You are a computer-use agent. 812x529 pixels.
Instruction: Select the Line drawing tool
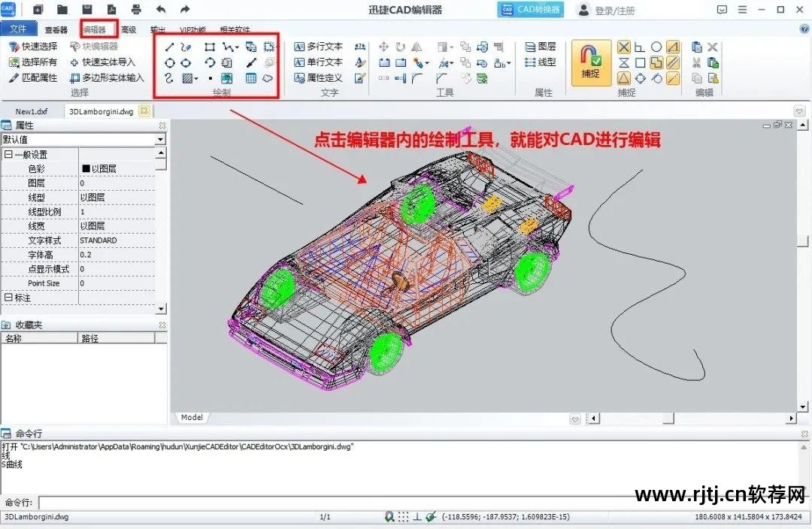(x=169, y=47)
